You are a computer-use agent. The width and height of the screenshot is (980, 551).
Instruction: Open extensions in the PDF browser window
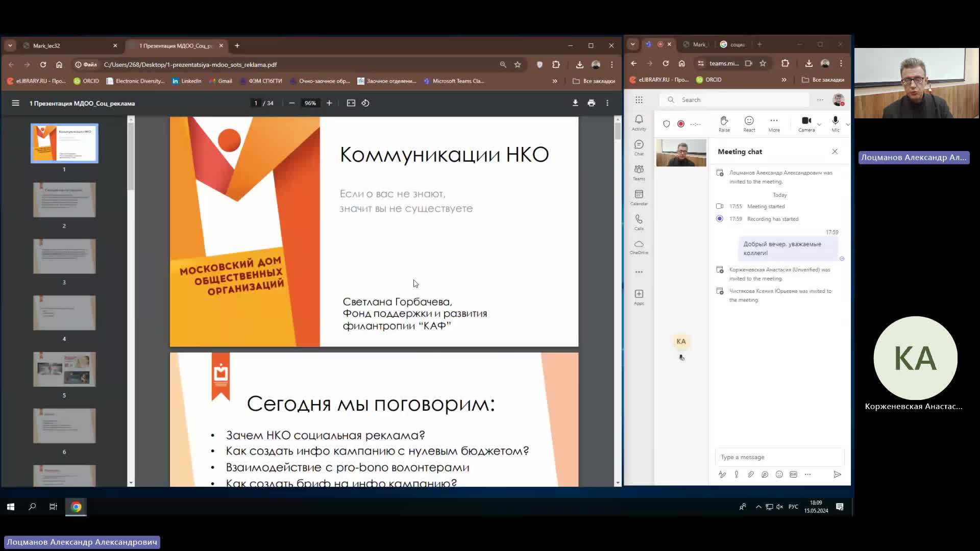pyautogui.click(x=556, y=65)
